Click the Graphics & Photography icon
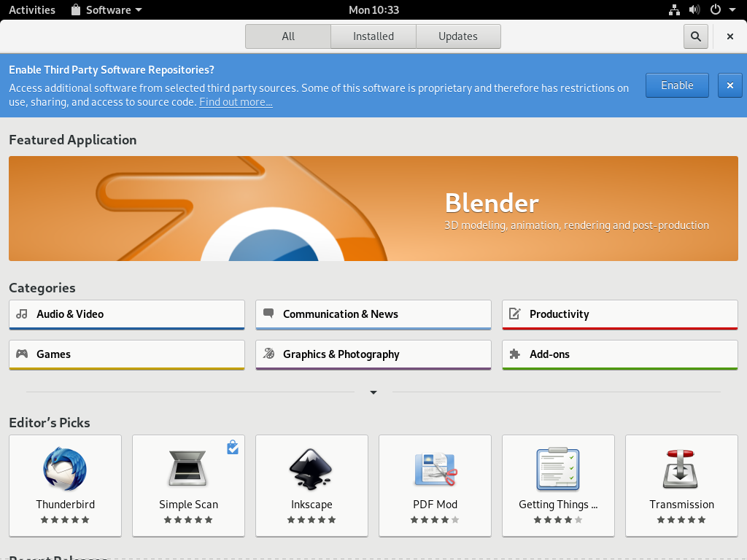 click(268, 354)
